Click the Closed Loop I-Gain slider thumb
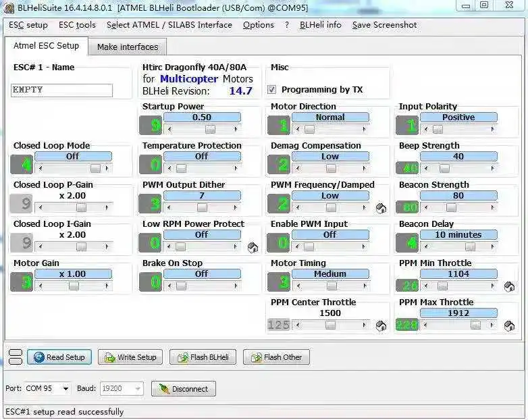The width and height of the screenshot is (528, 420). [x=81, y=246]
